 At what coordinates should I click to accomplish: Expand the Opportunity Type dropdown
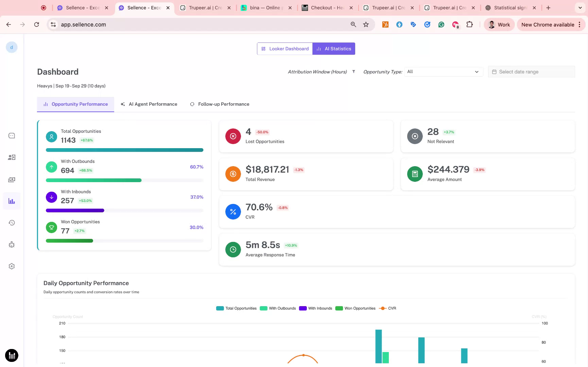pos(443,72)
